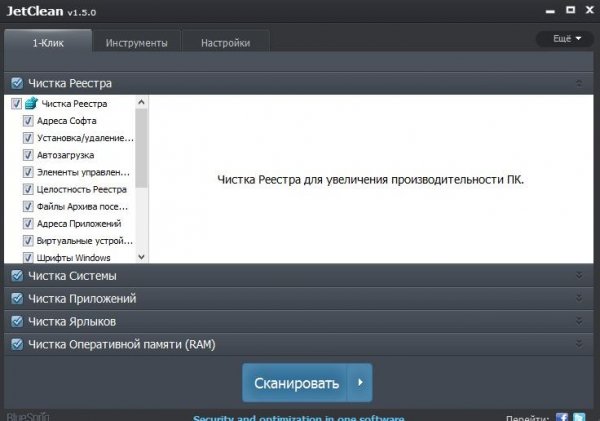600x421 pixels.
Task: Switch to the 1-Клик tab
Action: 48,41
